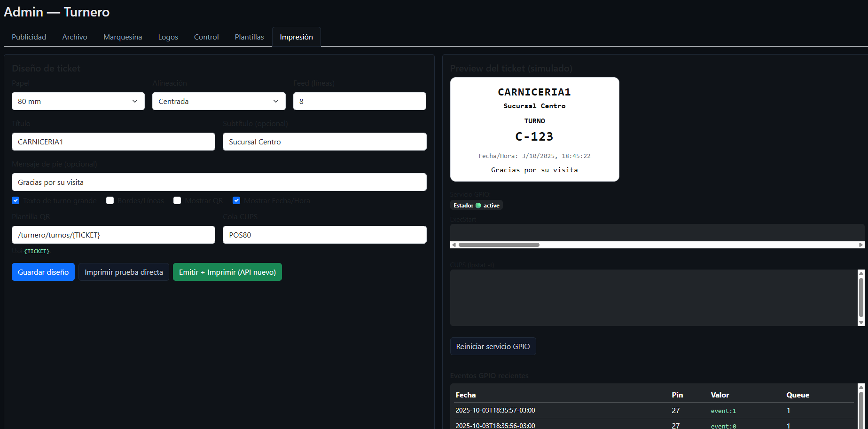Toggle the Texto de turno grande checkbox
The width and height of the screenshot is (868, 429).
tap(16, 200)
